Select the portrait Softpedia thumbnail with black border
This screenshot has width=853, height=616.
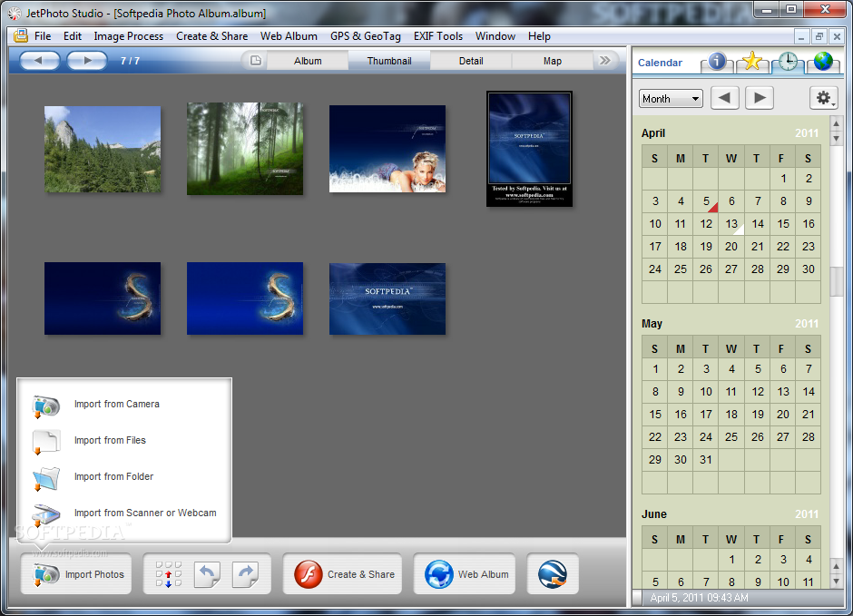pos(529,149)
